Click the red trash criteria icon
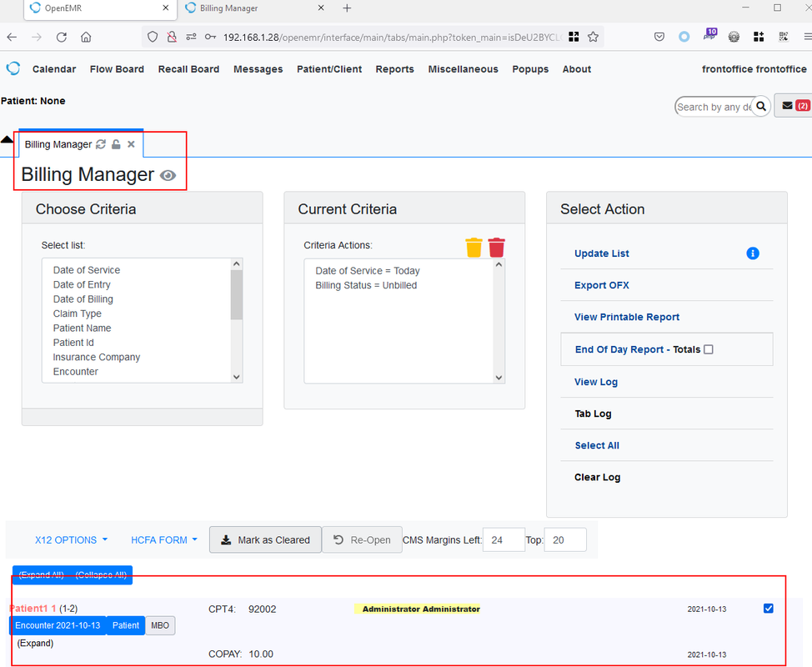The width and height of the screenshot is (812, 667). click(x=497, y=248)
